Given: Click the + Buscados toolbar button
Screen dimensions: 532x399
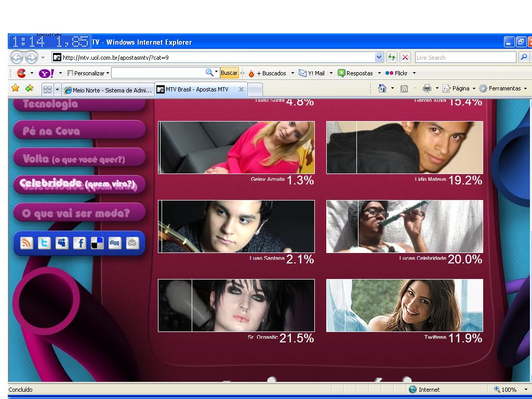Looking at the screenshot, I should (x=267, y=73).
